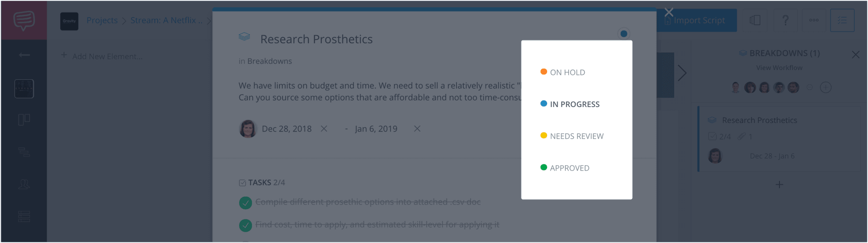This screenshot has height=243, width=868.
Task: Select the green APPROVED status dot
Action: pos(544,167)
